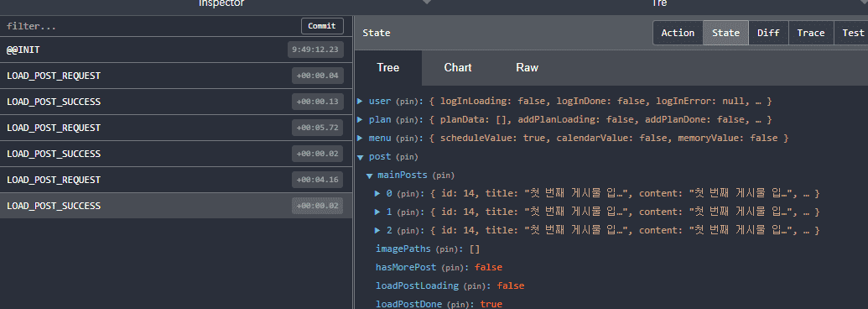This screenshot has width=868, height=309.
Task: Pin the user state key
Action: (x=407, y=102)
